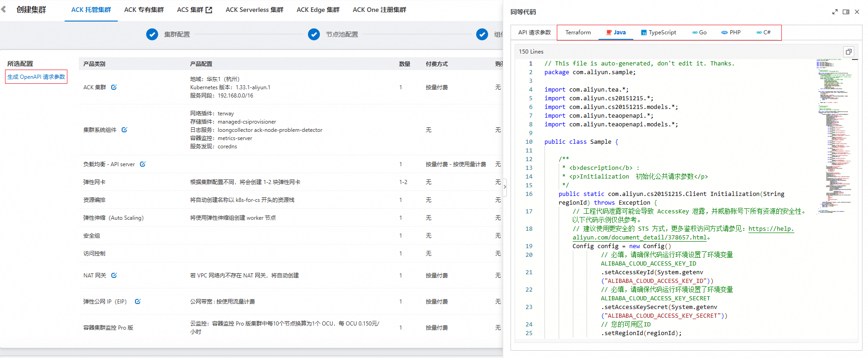
Task: Edit the 负载均衡 - API server configuration
Action: pyautogui.click(x=143, y=164)
